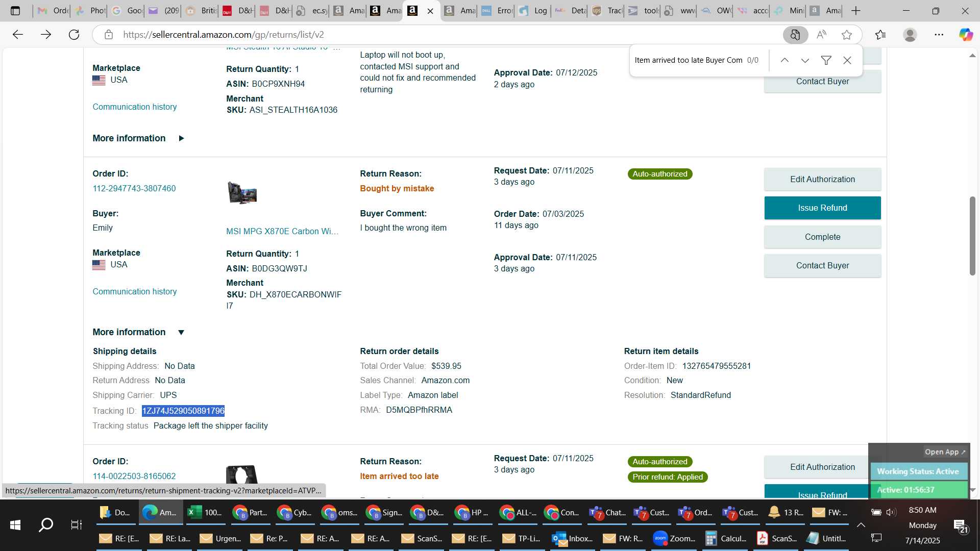Viewport: 980px width, 551px height.
Task: Open the tab actions menu icon
Action: [x=15, y=11]
